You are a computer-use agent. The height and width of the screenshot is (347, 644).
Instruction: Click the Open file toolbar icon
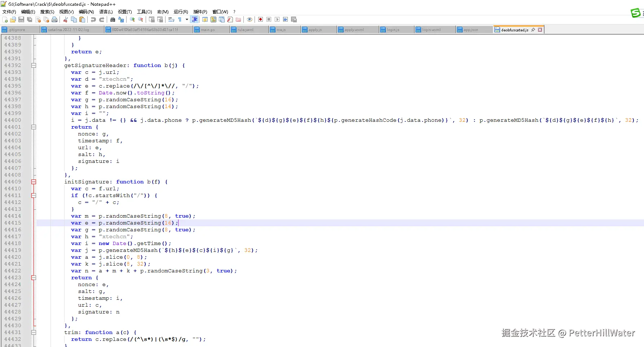(x=13, y=19)
